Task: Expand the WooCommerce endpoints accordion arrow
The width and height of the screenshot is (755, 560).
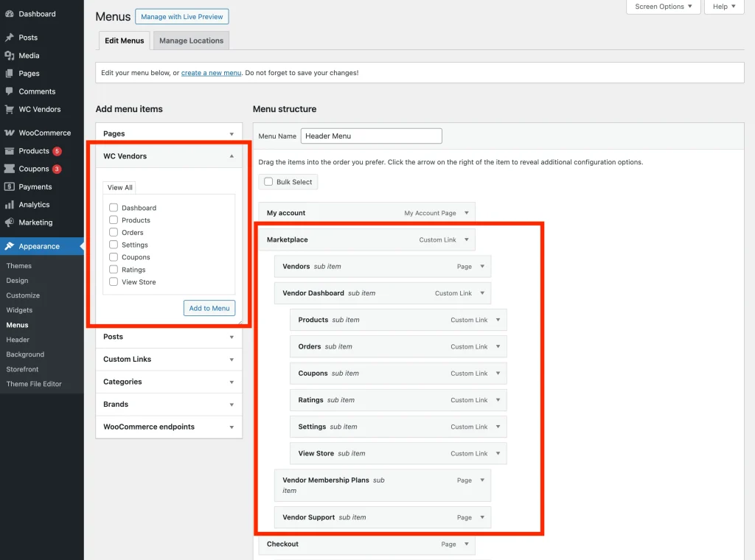Action: (x=232, y=427)
